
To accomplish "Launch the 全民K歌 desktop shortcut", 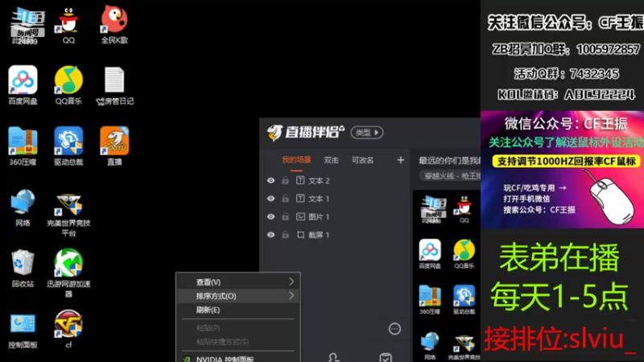I will pyautogui.click(x=114, y=25).
